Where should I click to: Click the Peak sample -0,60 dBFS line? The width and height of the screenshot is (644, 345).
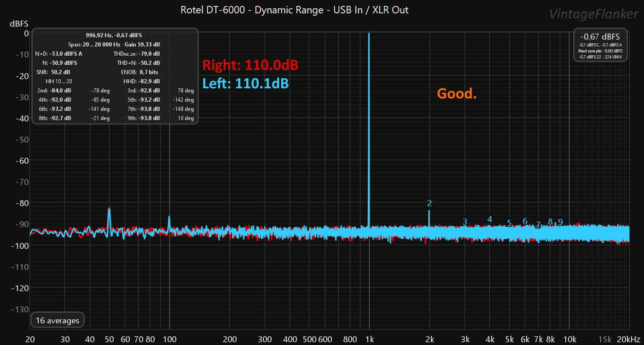[x=600, y=51]
